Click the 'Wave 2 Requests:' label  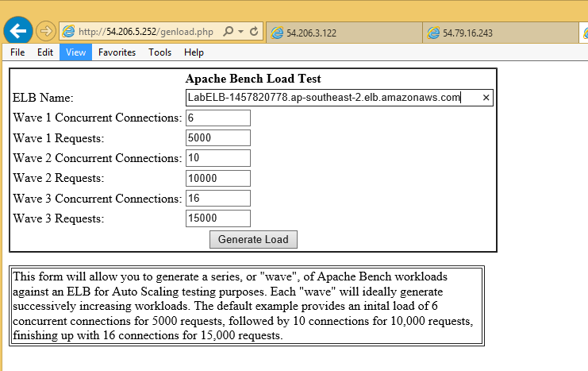(59, 178)
